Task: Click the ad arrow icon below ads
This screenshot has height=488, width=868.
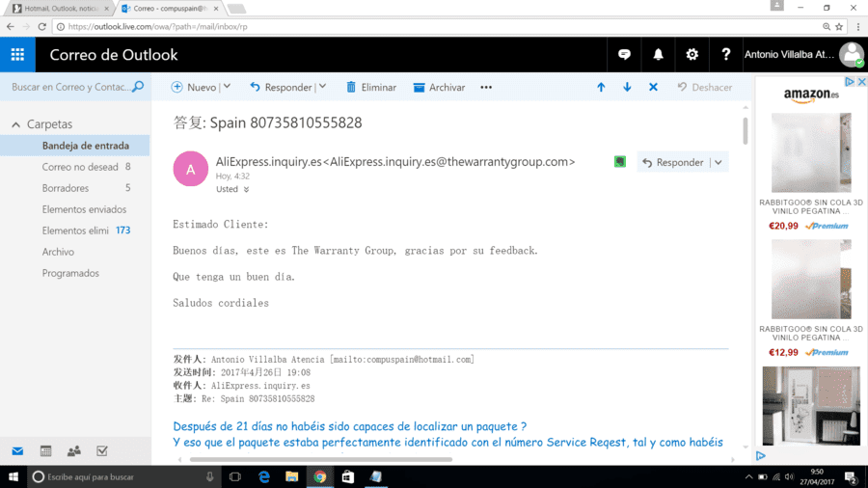Action: 761,456
